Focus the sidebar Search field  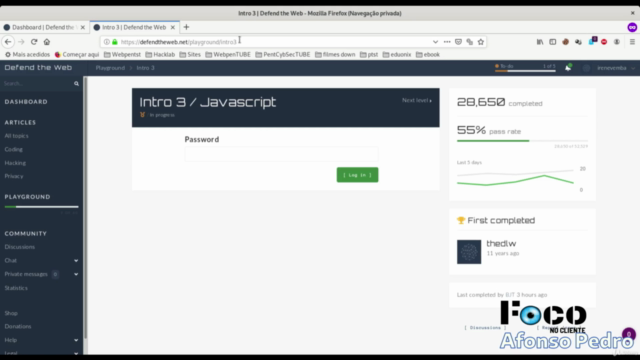[x=37, y=83]
